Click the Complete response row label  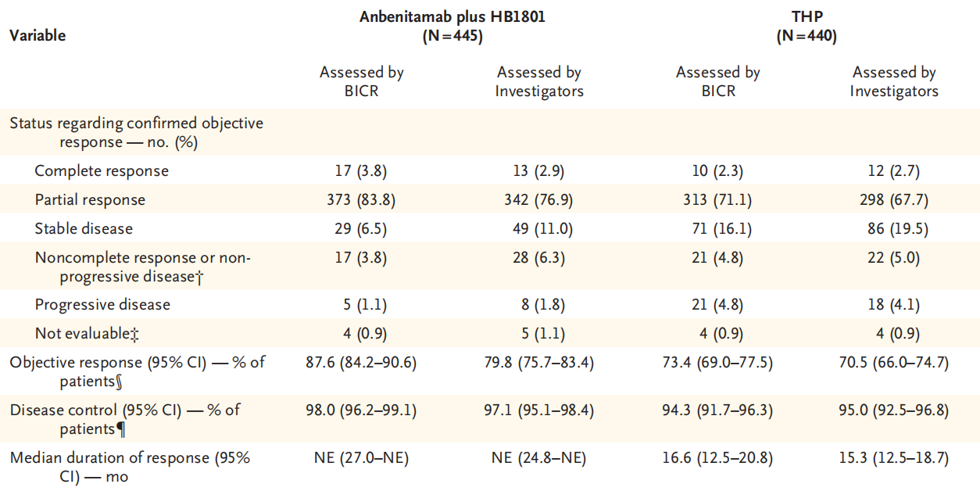[102, 170]
